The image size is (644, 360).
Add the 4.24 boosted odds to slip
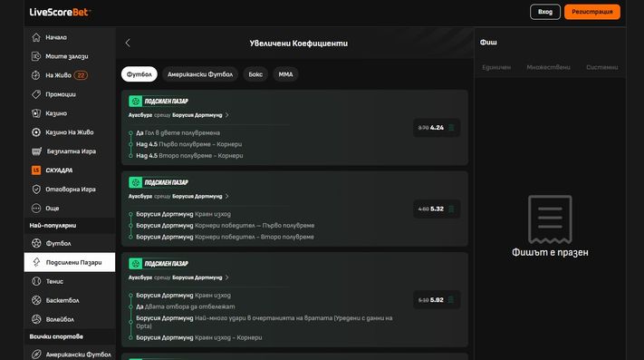coord(437,128)
